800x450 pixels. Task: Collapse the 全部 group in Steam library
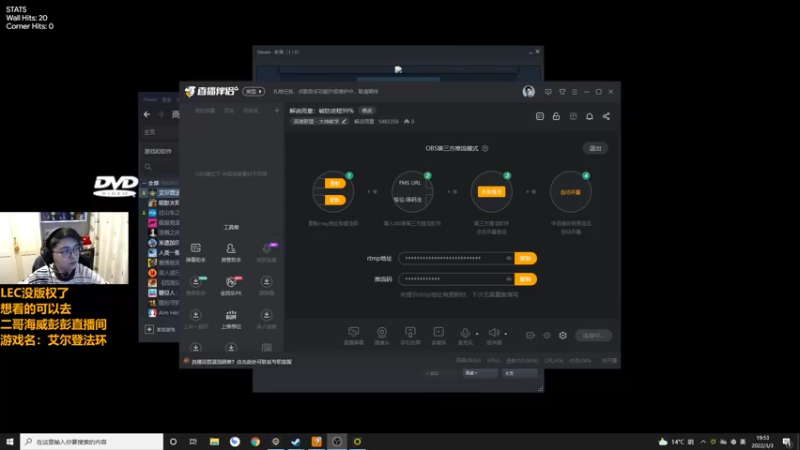pos(144,183)
